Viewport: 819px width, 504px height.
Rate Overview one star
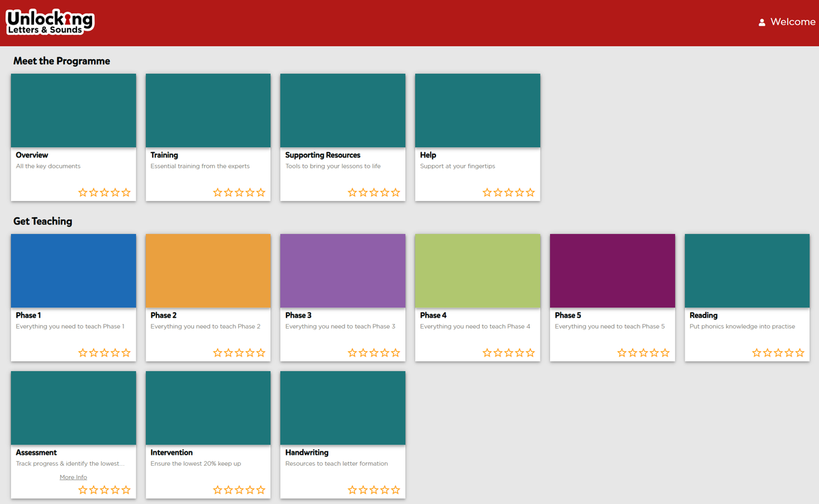[x=83, y=193]
